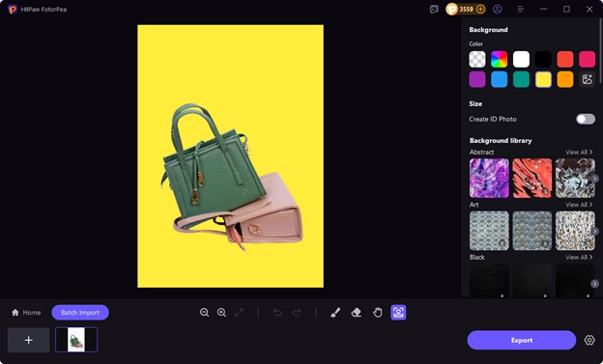Screen dimensions: 603x364
Task: Click the Export button
Action: click(x=522, y=340)
